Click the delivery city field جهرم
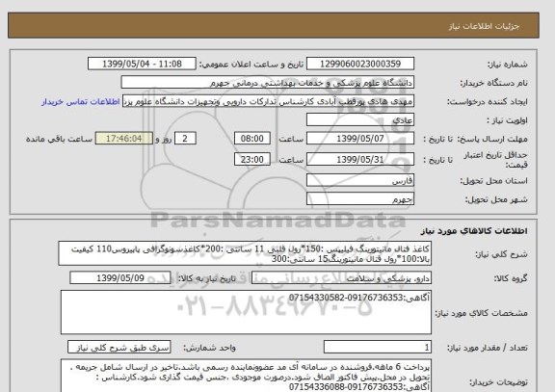Viewport: 555px width, 392px height. coord(360,198)
